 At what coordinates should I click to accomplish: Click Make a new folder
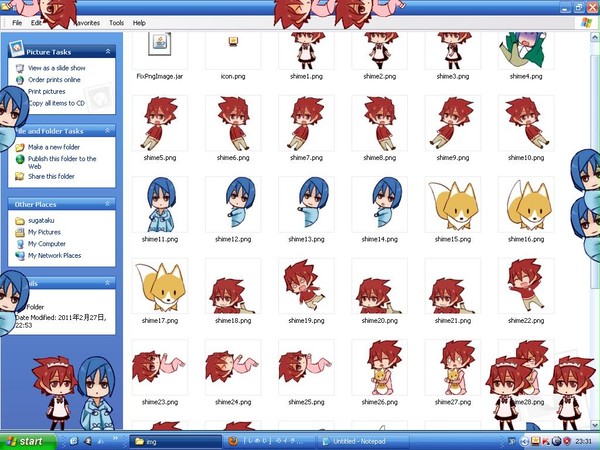click(x=54, y=147)
